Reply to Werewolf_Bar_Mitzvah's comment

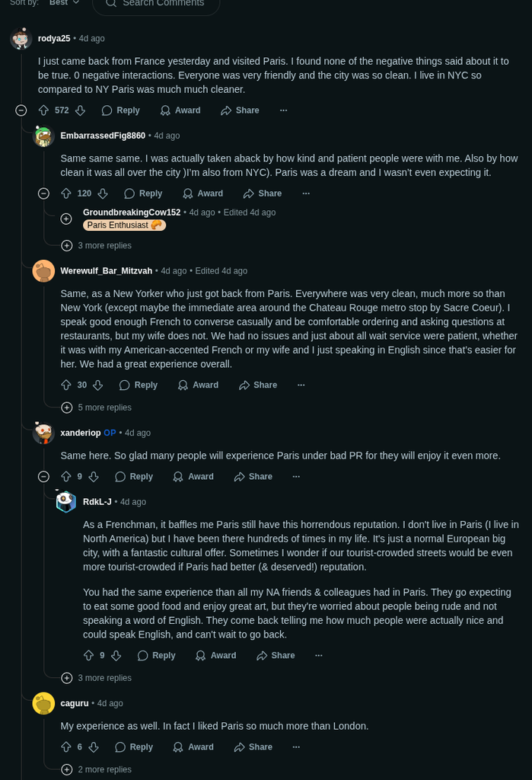138,385
